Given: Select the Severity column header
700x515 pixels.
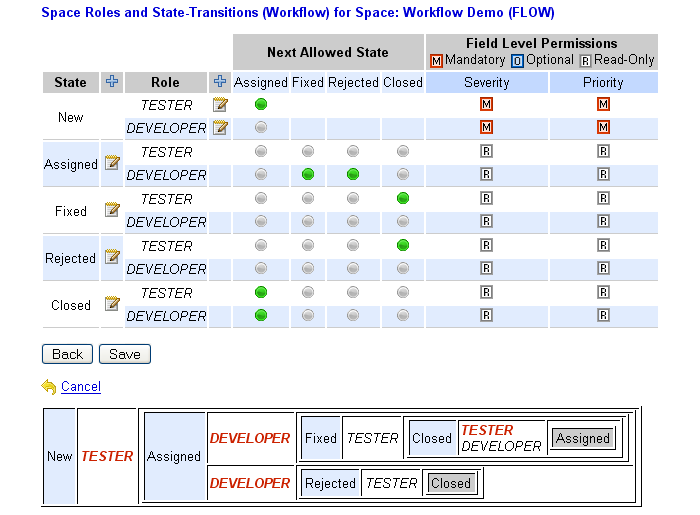Looking at the screenshot, I should click(487, 83).
